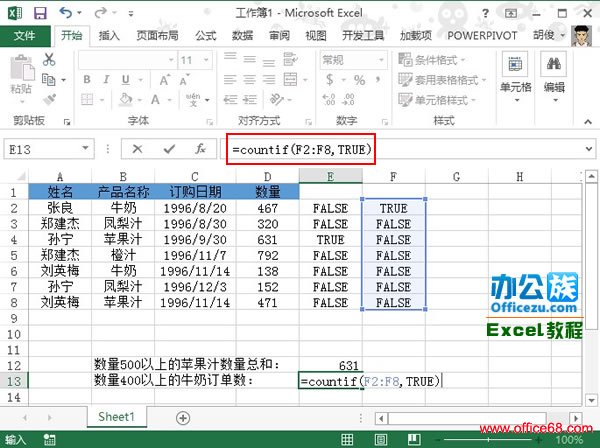Click the Redo arrow icon

[100, 13]
